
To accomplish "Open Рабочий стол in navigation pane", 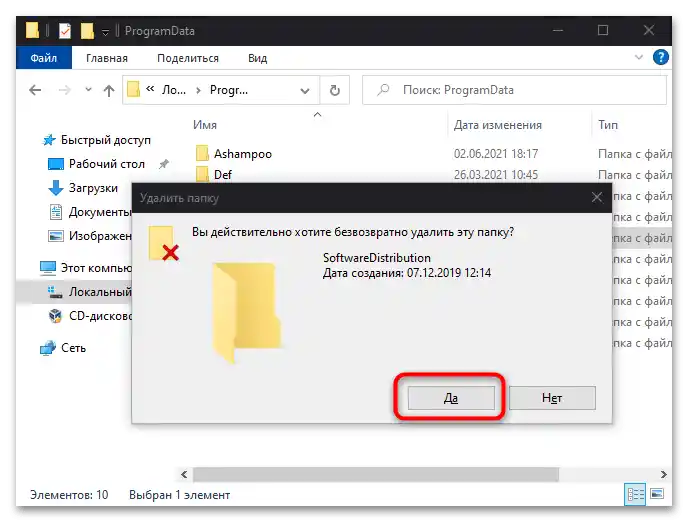I will [107, 164].
